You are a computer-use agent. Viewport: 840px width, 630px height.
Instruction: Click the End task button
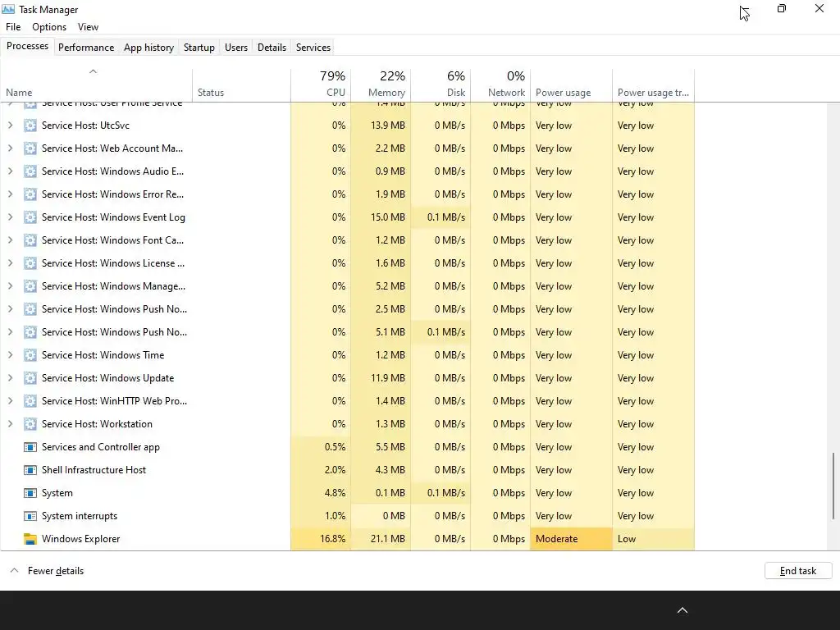798,571
